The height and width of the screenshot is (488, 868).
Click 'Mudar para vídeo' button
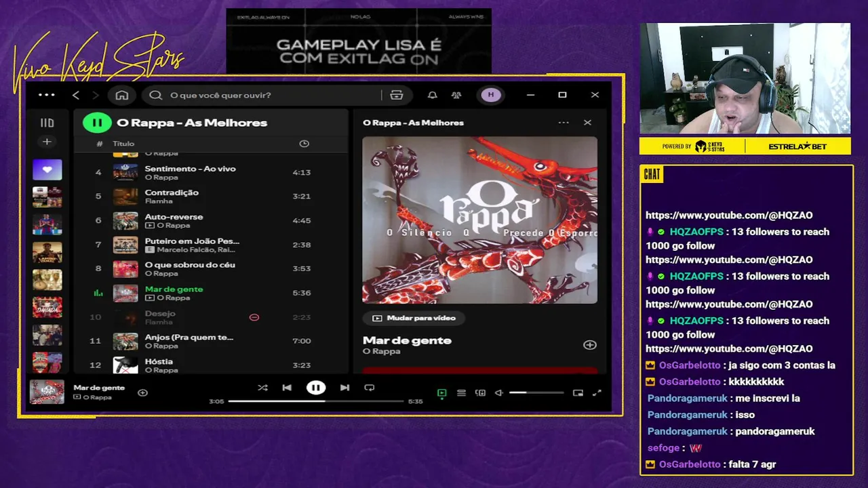pyautogui.click(x=414, y=318)
